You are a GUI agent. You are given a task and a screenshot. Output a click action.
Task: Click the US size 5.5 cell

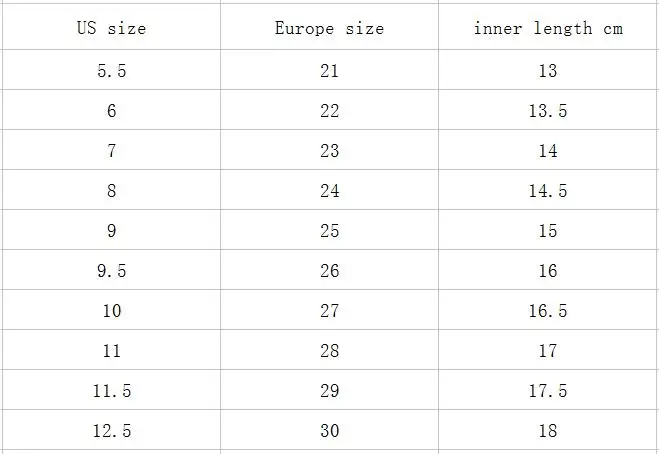[111, 70]
